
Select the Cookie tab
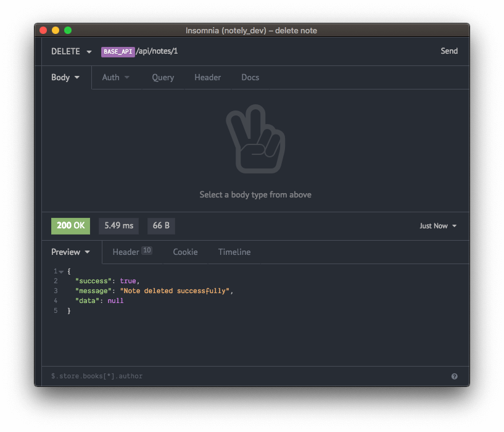(x=185, y=252)
